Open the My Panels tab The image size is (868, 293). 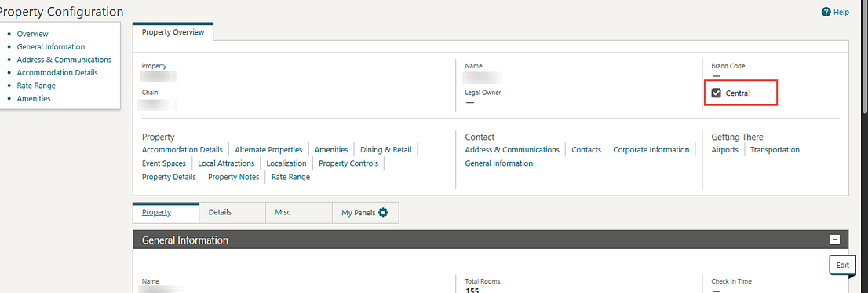click(x=365, y=212)
